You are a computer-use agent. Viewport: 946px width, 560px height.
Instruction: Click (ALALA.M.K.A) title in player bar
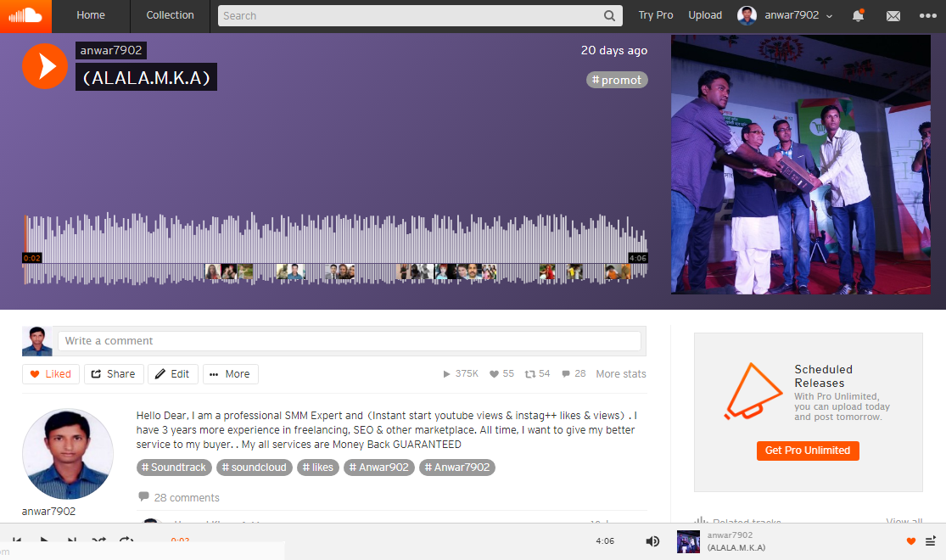pyautogui.click(x=736, y=547)
